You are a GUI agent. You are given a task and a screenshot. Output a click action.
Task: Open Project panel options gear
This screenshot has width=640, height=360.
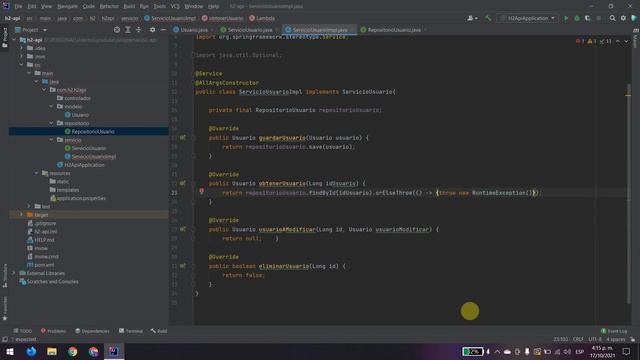(152, 30)
